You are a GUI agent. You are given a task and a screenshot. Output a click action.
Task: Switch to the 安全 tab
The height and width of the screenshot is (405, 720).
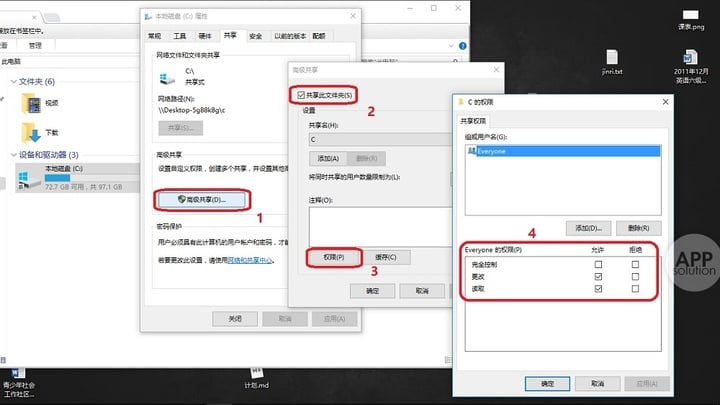click(255, 36)
